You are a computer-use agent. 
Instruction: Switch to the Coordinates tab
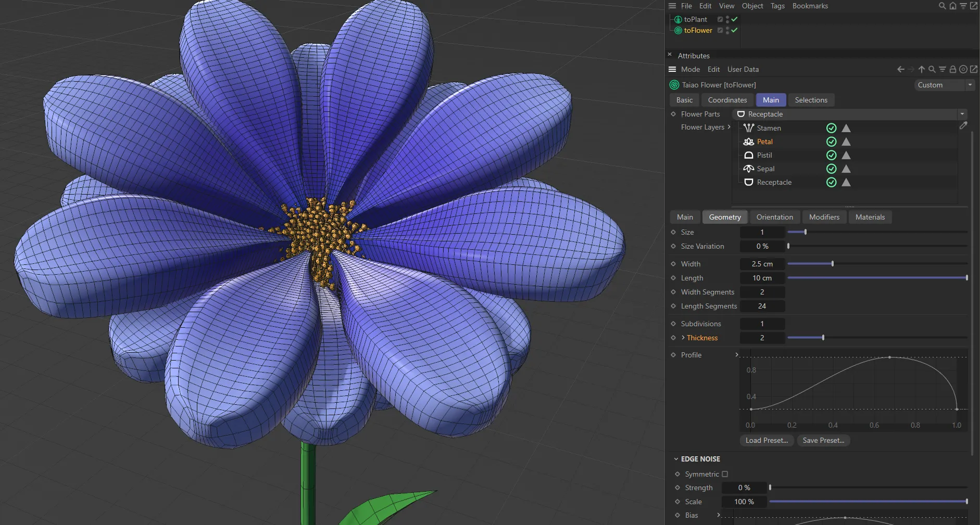(x=727, y=100)
